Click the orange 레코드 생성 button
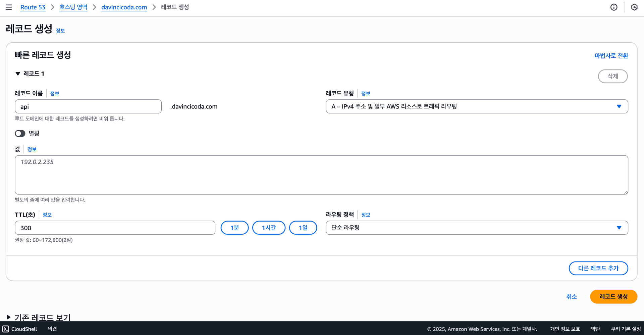Viewport: 644px width, 335px height. click(x=613, y=296)
